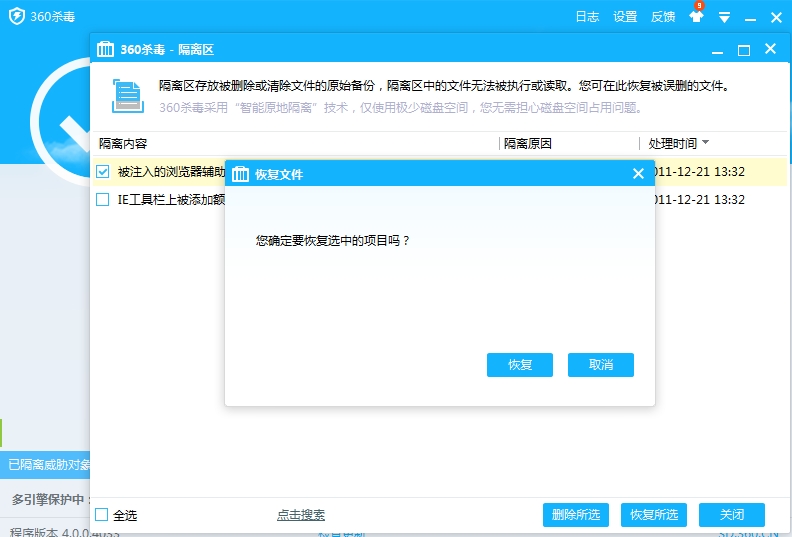792x537 pixels.
Task: Close the 360杀毒 main window
Action: (776, 18)
